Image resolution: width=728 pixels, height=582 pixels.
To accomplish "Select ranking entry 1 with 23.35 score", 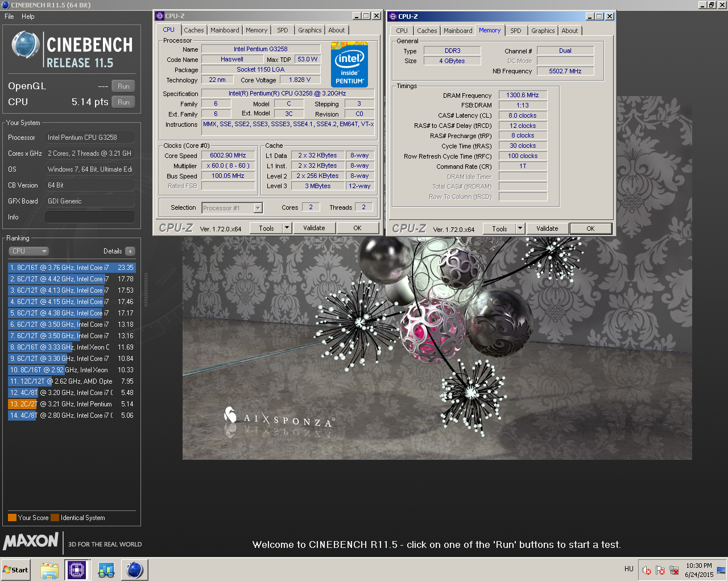I will [72, 268].
